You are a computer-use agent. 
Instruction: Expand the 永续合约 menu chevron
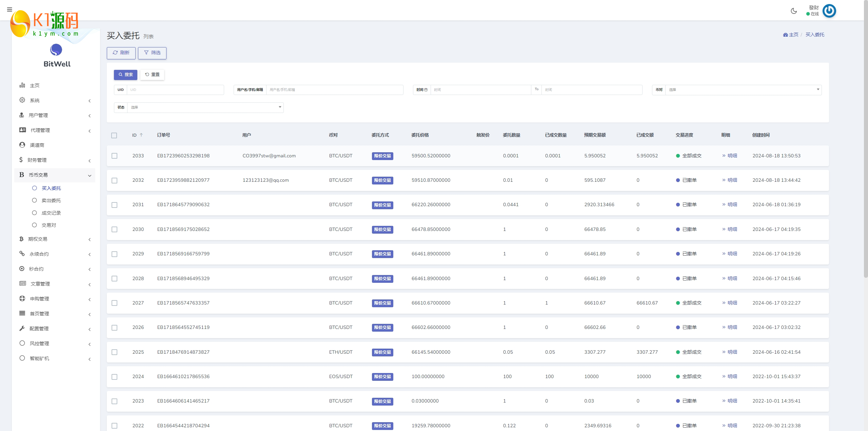[90, 254]
